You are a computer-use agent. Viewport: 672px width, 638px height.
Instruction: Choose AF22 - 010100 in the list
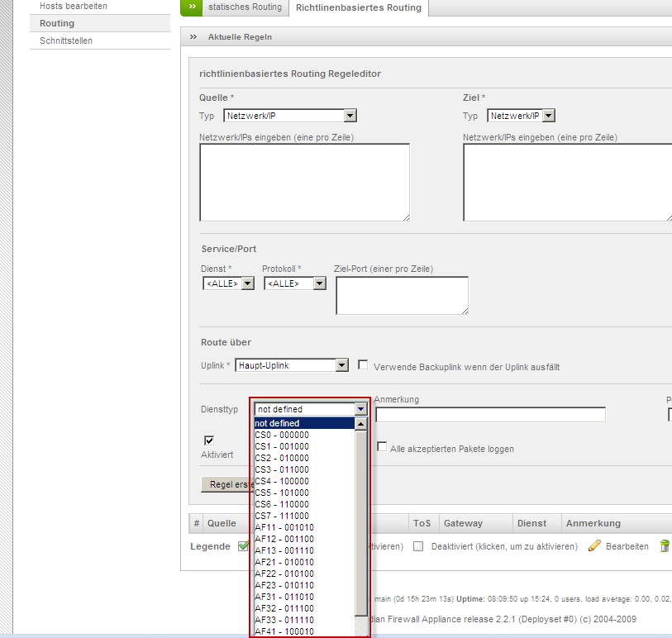pyautogui.click(x=284, y=574)
